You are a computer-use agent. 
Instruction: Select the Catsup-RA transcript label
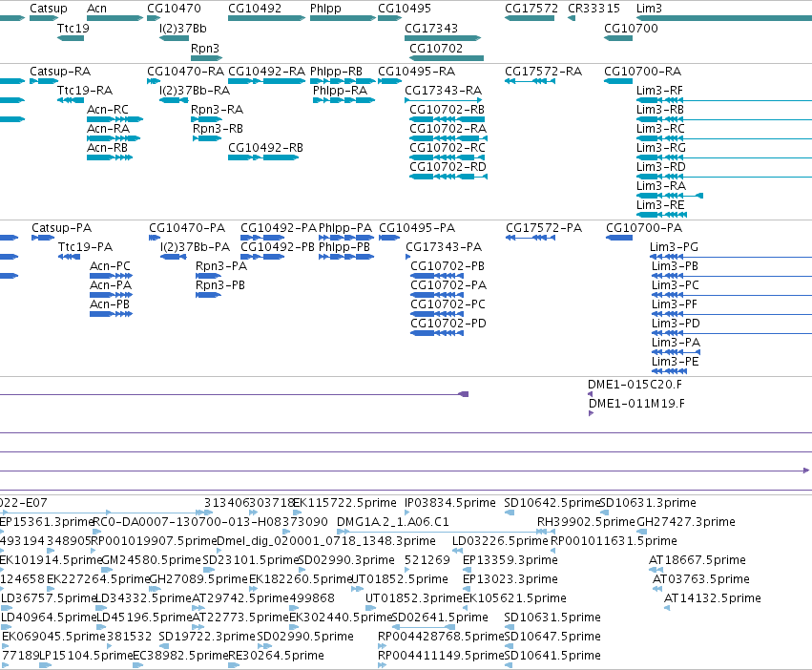[60, 71]
